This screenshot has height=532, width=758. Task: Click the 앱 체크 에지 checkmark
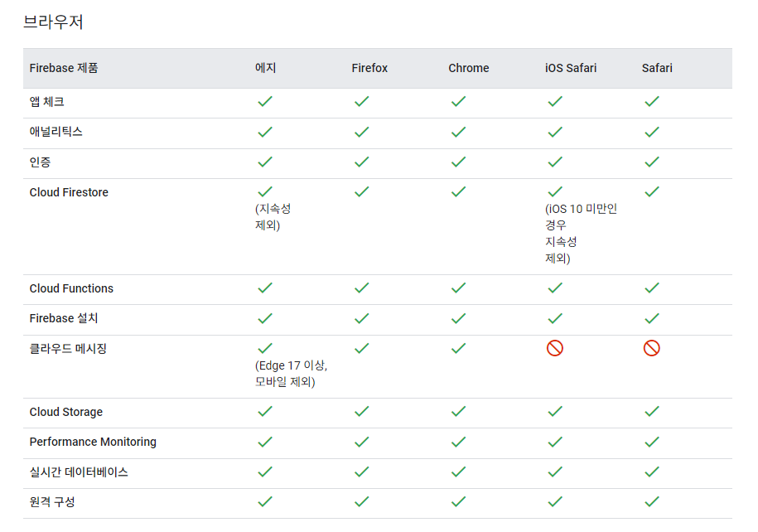[265, 102]
